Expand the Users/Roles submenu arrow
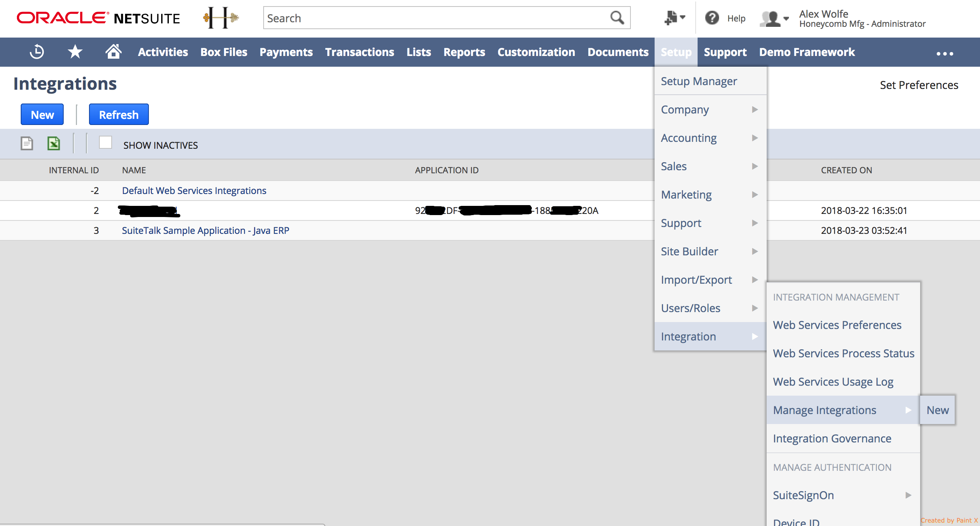Viewport: 980px width, 526px height. (755, 308)
